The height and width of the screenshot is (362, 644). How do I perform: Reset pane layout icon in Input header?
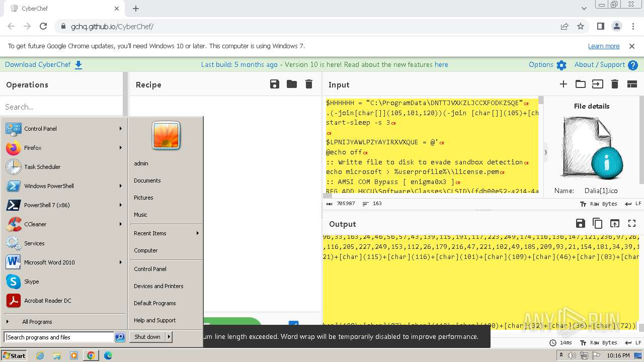pyautogui.click(x=632, y=84)
